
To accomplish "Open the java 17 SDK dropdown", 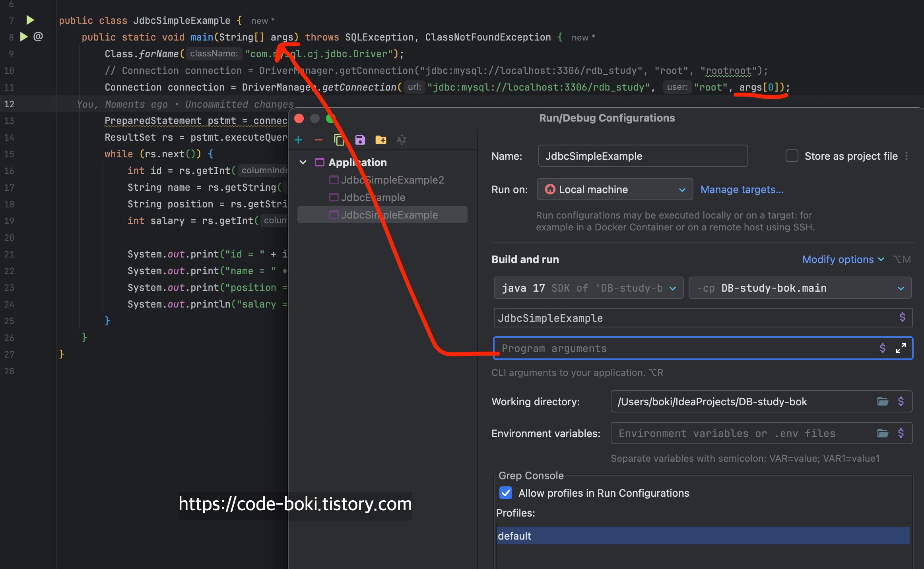I will coord(588,288).
